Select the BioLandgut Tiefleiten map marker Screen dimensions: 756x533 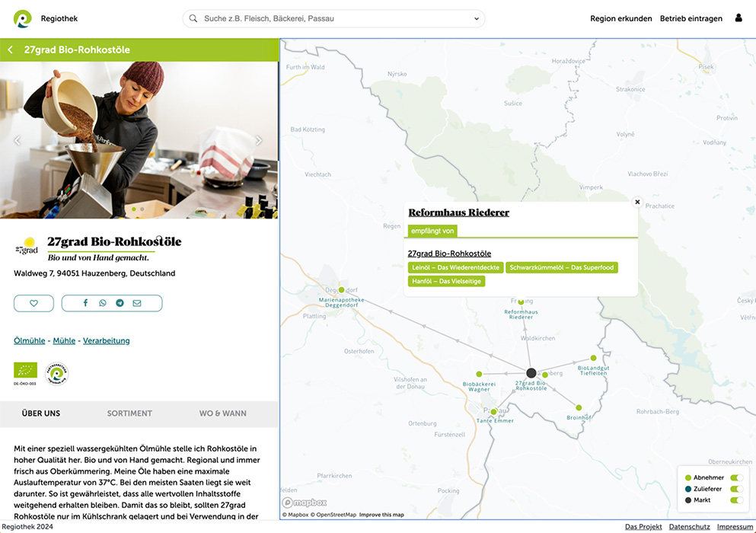point(593,358)
